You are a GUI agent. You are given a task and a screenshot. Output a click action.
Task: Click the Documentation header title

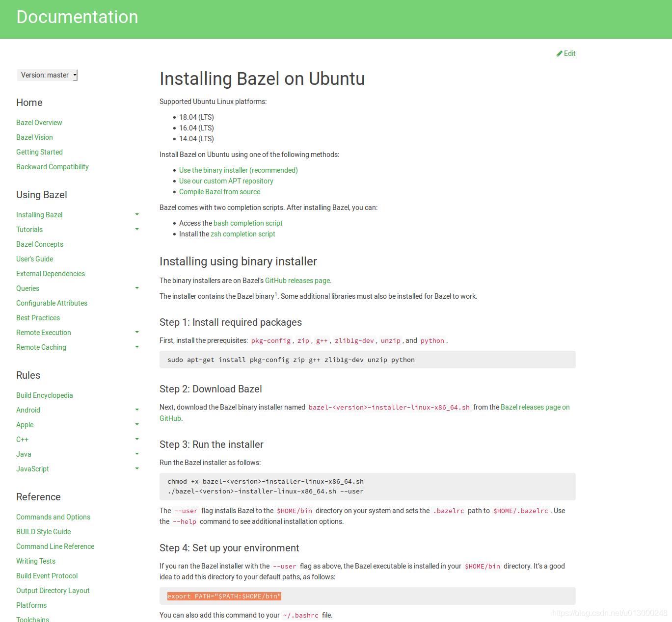click(x=77, y=17)
